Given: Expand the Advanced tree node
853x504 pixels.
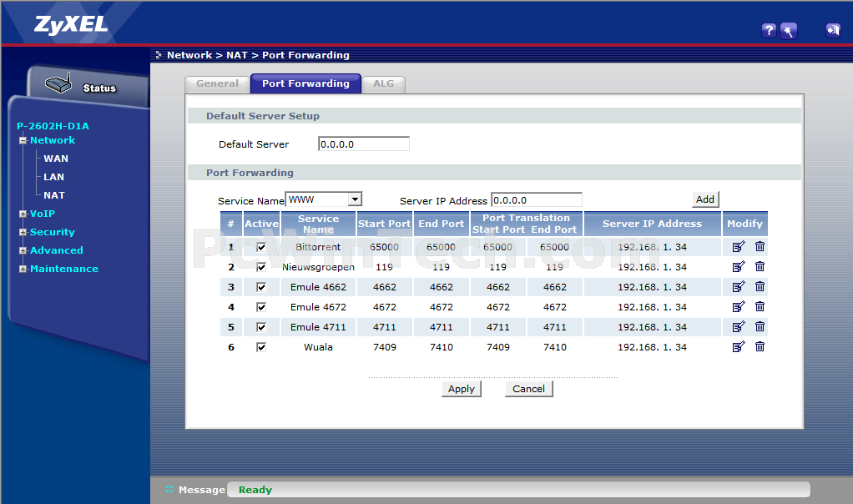Looking at the screenshot, I should pos(23,250).
